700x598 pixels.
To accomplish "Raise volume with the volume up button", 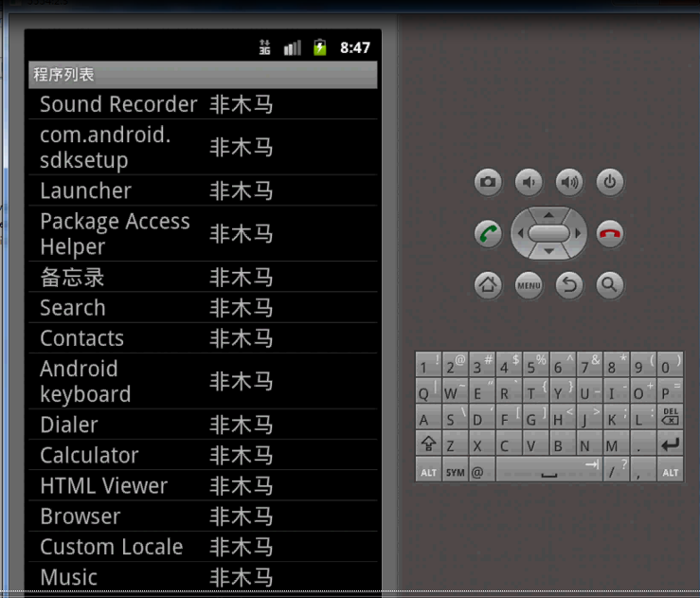I will (569, 182).
